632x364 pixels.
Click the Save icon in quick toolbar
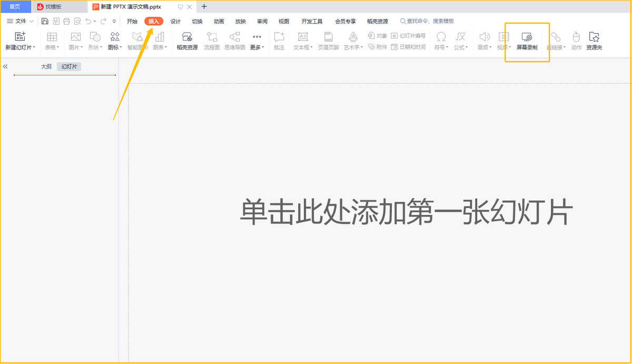click(x=45, y=22)
